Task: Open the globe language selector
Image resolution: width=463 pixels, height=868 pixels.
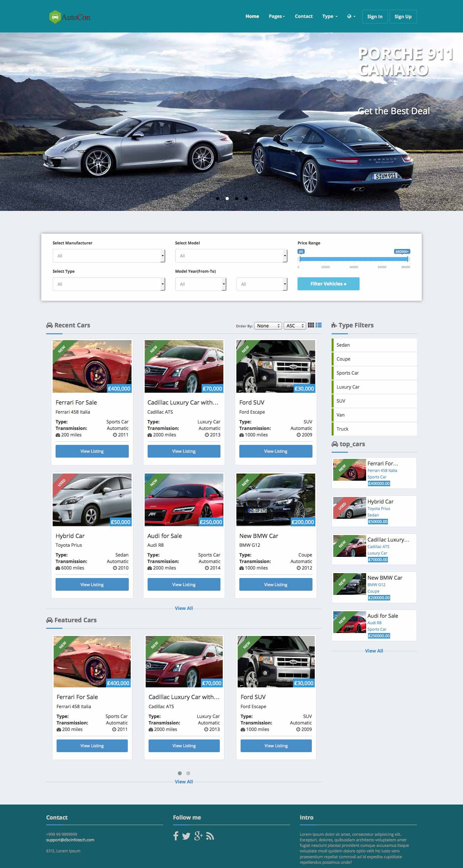Action: coord(351,17)
